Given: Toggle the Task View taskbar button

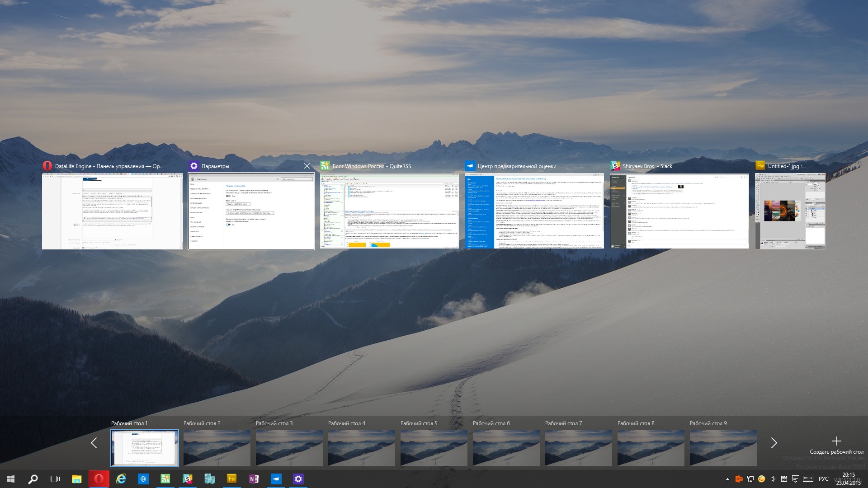Looking at the screenshot, I should point(54,479).
